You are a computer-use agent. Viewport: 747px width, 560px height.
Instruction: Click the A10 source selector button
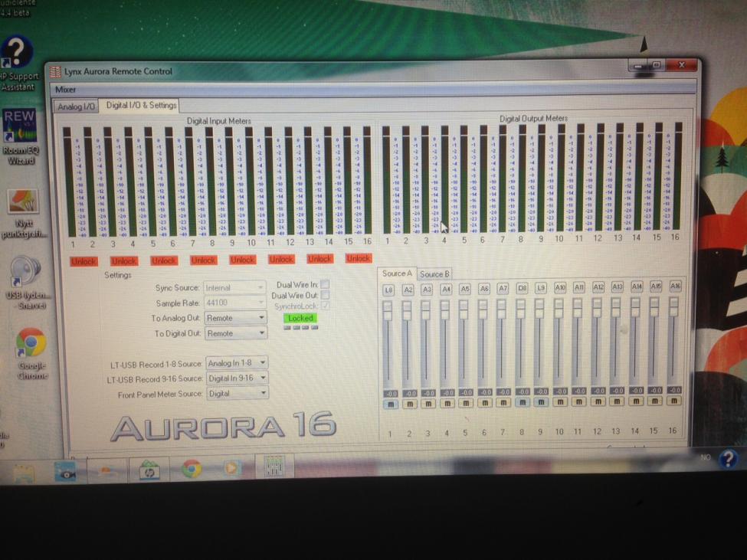click(x=560, y=287)
